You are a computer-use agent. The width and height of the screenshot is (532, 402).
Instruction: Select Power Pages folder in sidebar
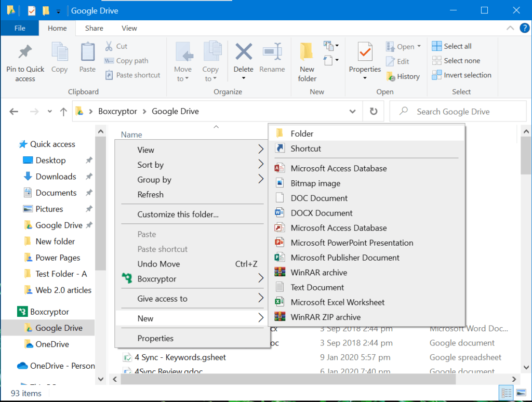tap(58, 258)
